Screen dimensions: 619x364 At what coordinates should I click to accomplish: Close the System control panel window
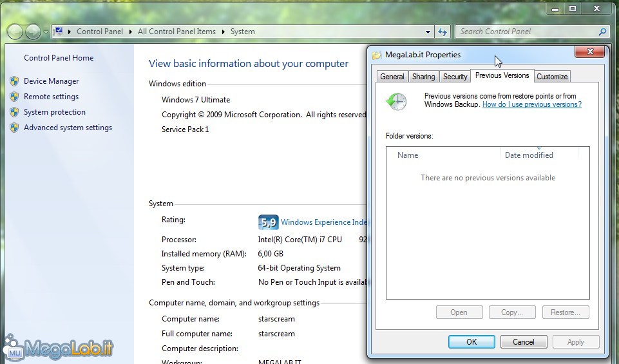(x=597, y=8)
